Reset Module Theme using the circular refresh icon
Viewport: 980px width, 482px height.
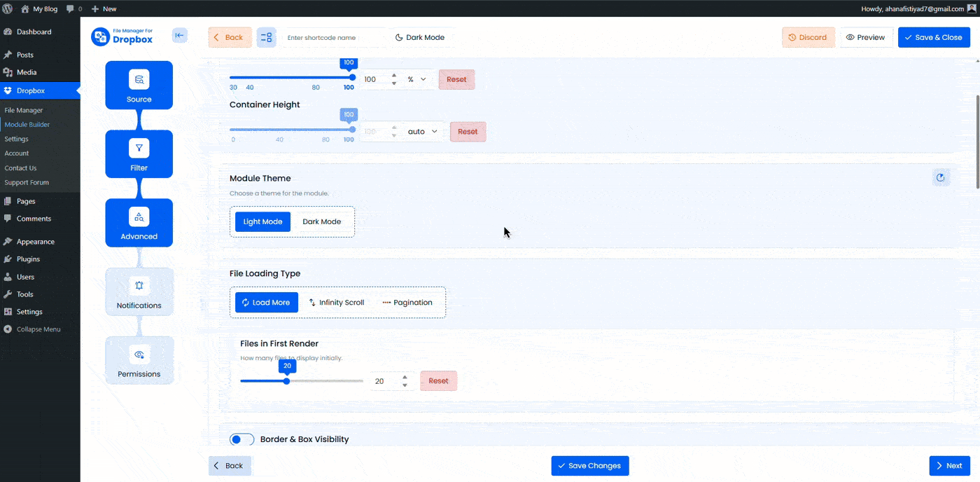941,177
